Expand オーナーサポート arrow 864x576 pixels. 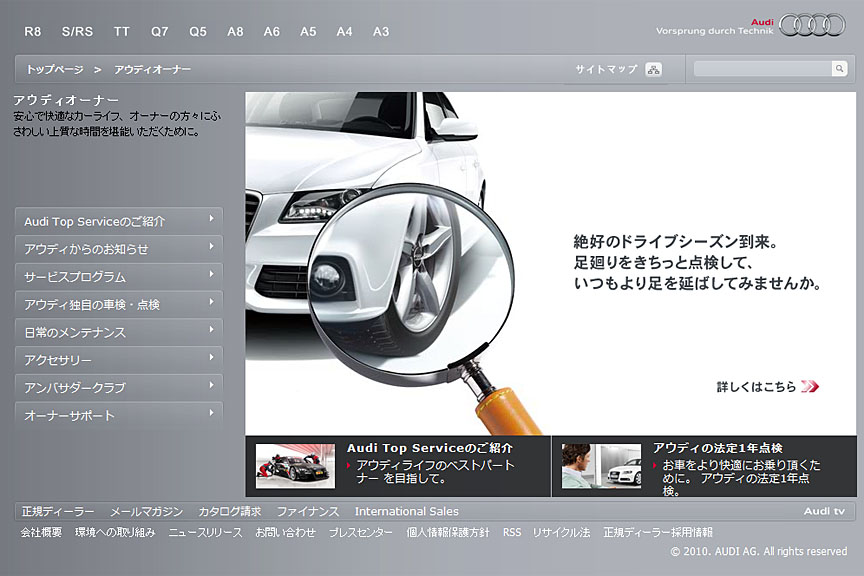click(211, 412)
